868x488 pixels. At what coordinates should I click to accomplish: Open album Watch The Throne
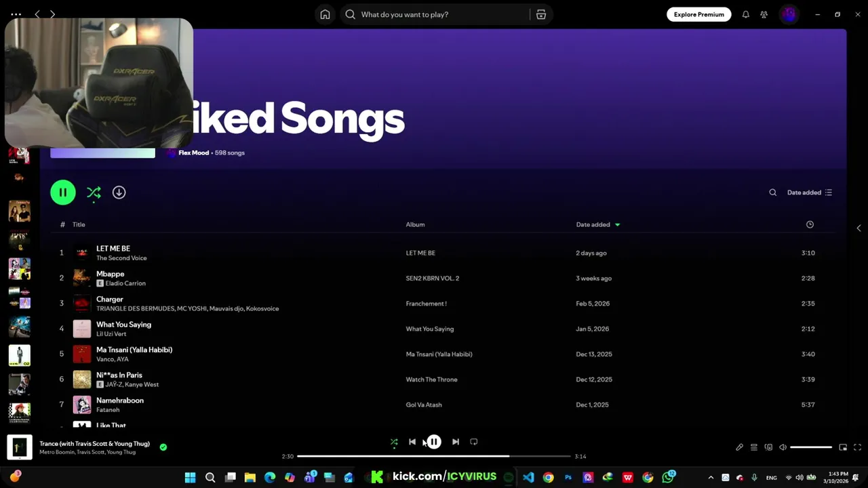pos(431,380)
